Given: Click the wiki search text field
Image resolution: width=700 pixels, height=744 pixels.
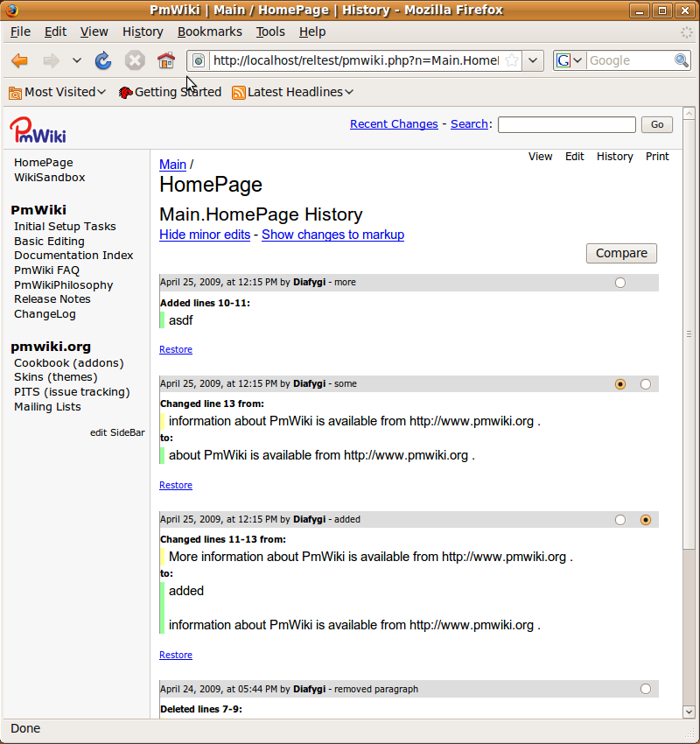Looking at the screenshot, I should [x=567, y=124].
